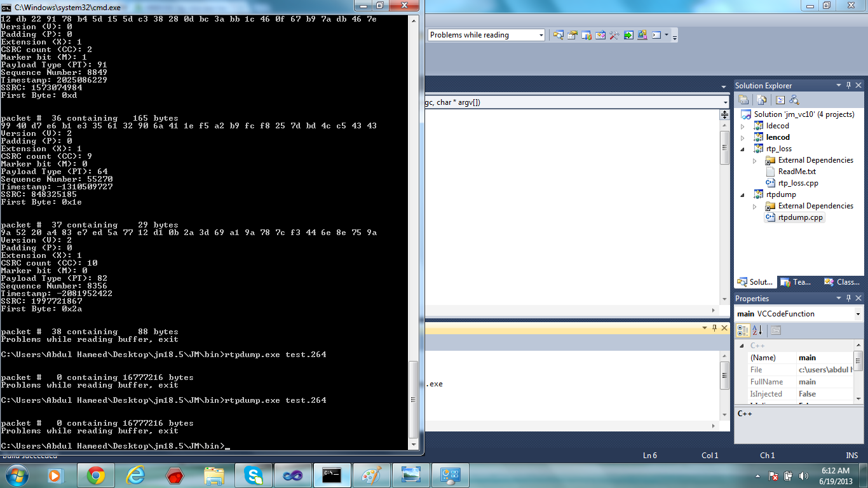Open the main VCCodeFunction object dropdown
This screenshot has width=868, height=488.
[x=858, y=314]
